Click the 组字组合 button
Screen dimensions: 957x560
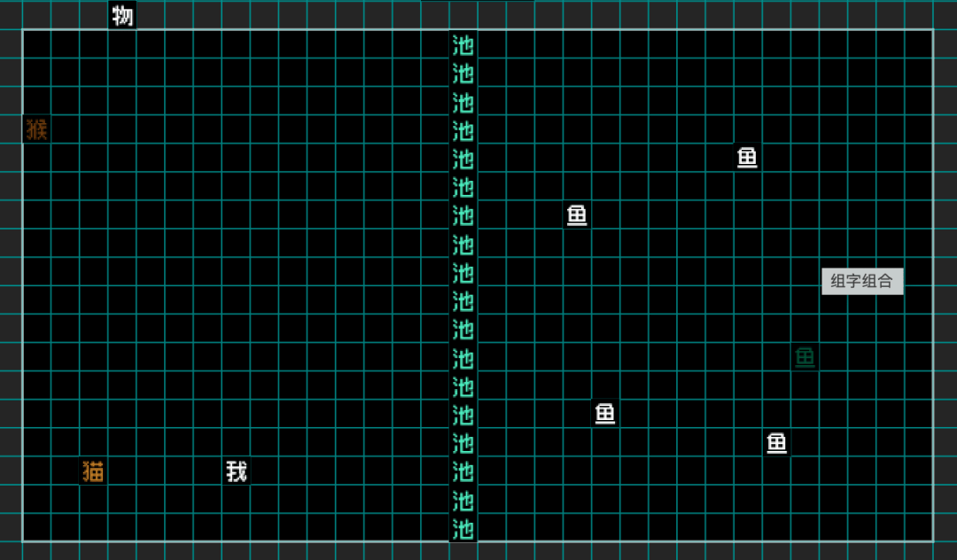861,282
